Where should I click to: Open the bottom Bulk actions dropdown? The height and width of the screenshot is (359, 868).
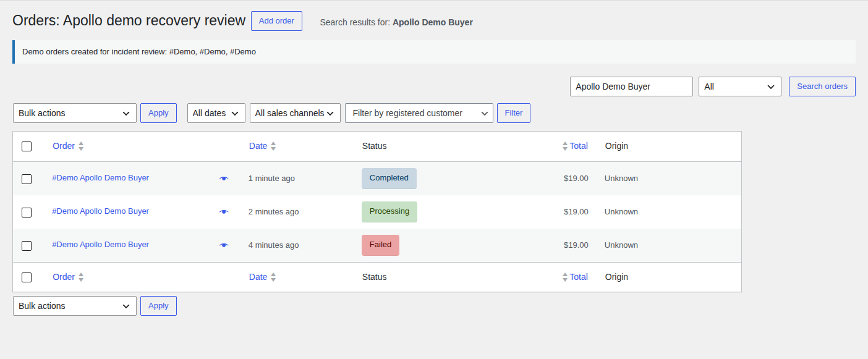(75, 306)
